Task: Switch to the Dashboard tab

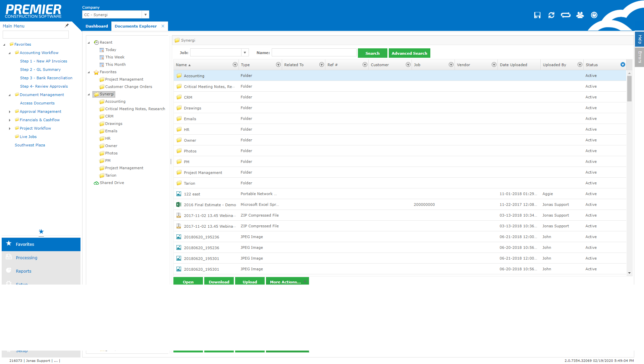Action: pos(97,26)
